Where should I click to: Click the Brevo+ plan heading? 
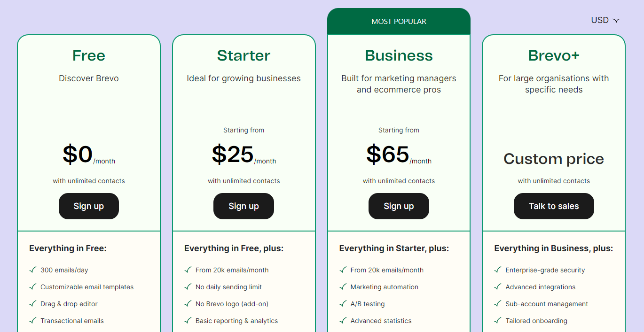554,55
